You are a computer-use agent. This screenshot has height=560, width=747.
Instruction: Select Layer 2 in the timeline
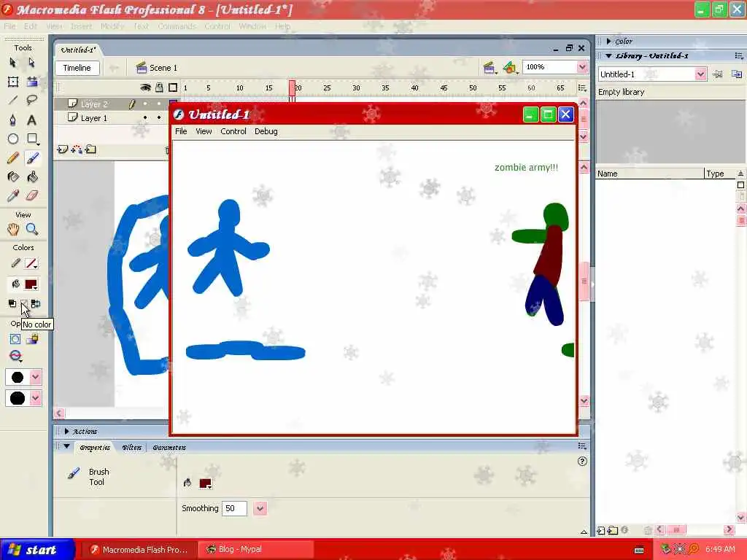93,104
